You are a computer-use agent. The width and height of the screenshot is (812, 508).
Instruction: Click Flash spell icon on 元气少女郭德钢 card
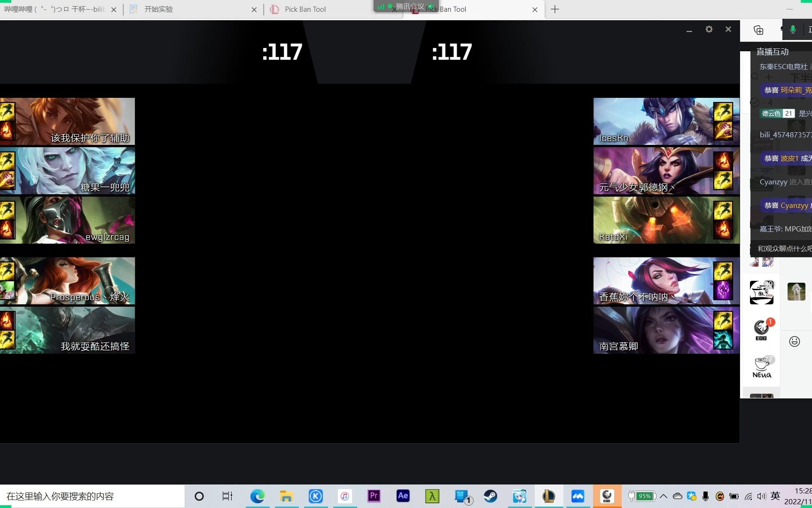tap(723, 180)
